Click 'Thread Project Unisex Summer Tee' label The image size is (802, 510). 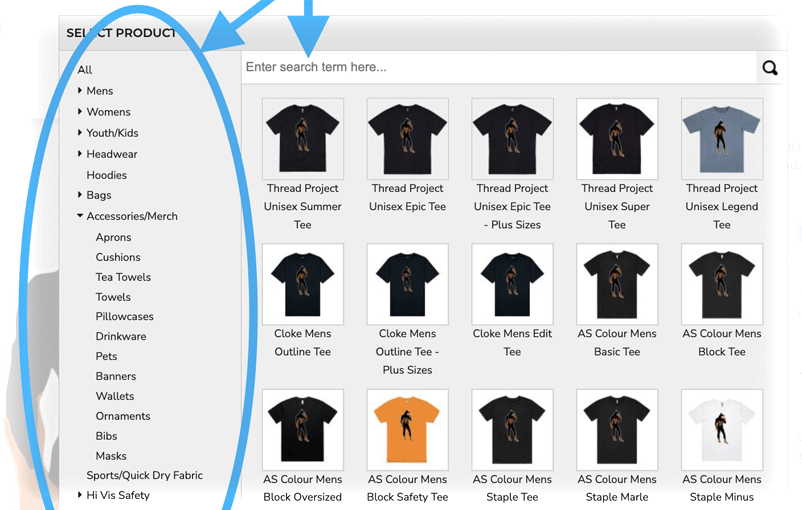(x=303, y=207)
